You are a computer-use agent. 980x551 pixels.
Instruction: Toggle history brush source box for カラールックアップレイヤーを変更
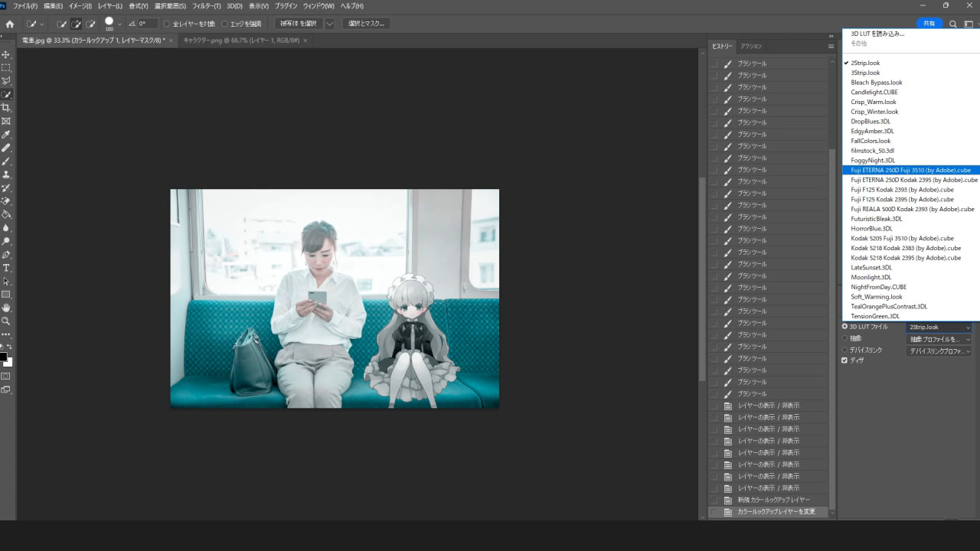tap(714, 512)
